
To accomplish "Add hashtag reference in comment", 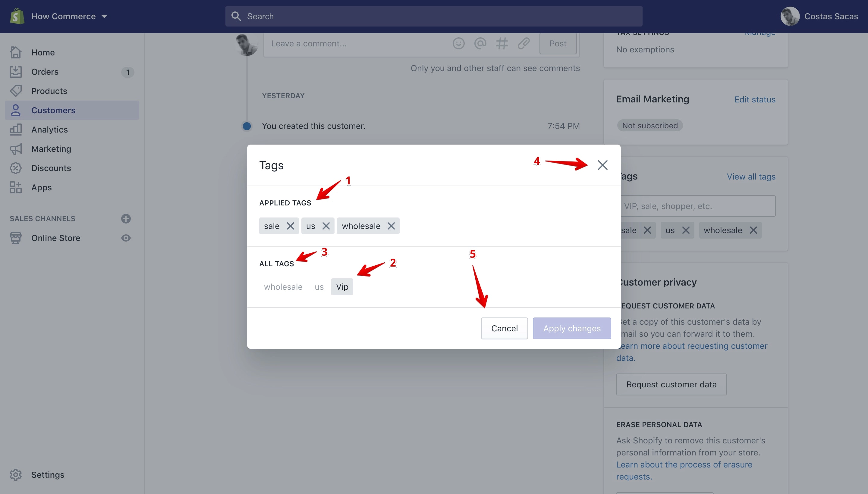I will point(502,43).
